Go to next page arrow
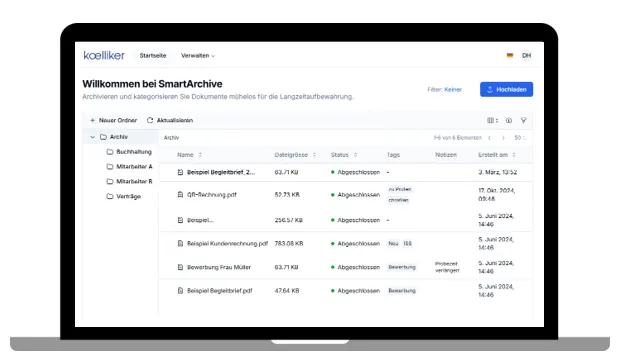Image resolution: width=620 pixels, height=363 pixels. coord(503,138)
